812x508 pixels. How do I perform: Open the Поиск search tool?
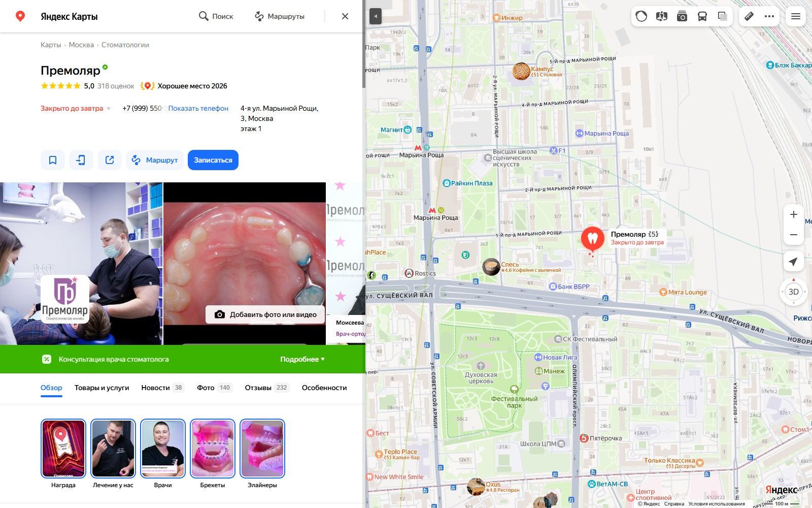[216, 16]
